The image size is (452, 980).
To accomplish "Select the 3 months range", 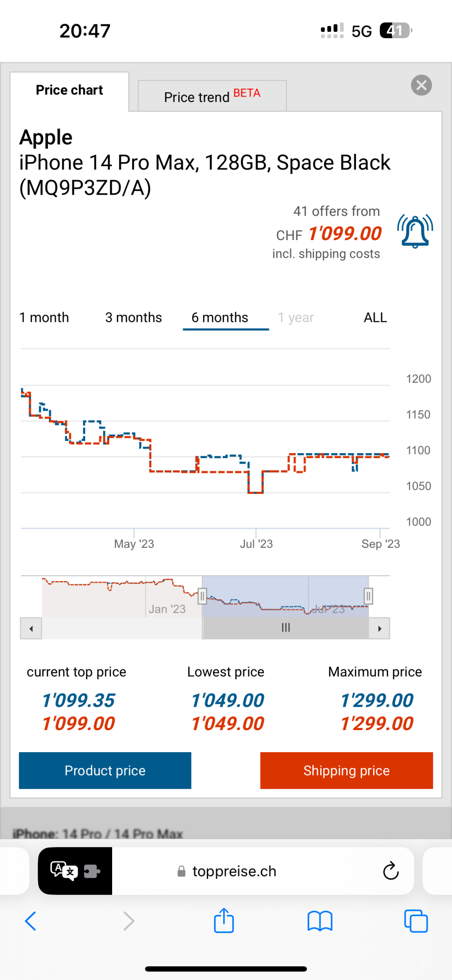I will (x=133, y=318).
